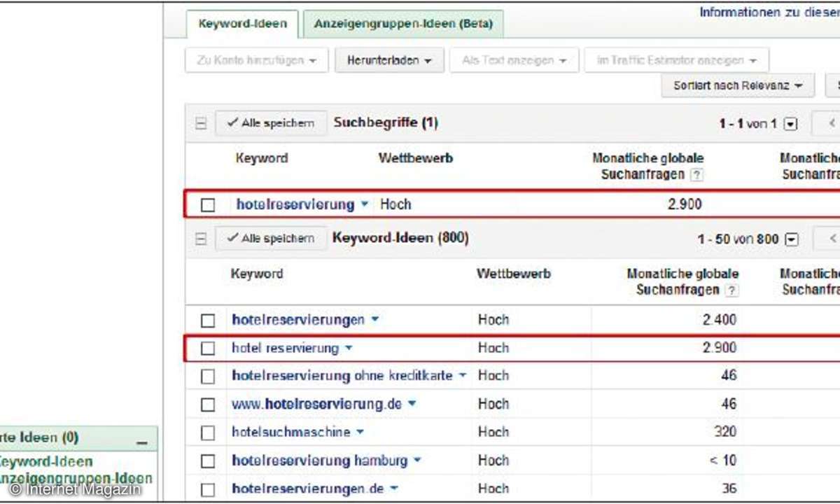840x504 pixels.
Task: Click the 320 search volume for hotelsuchmaschine
Action: [724, 432]
